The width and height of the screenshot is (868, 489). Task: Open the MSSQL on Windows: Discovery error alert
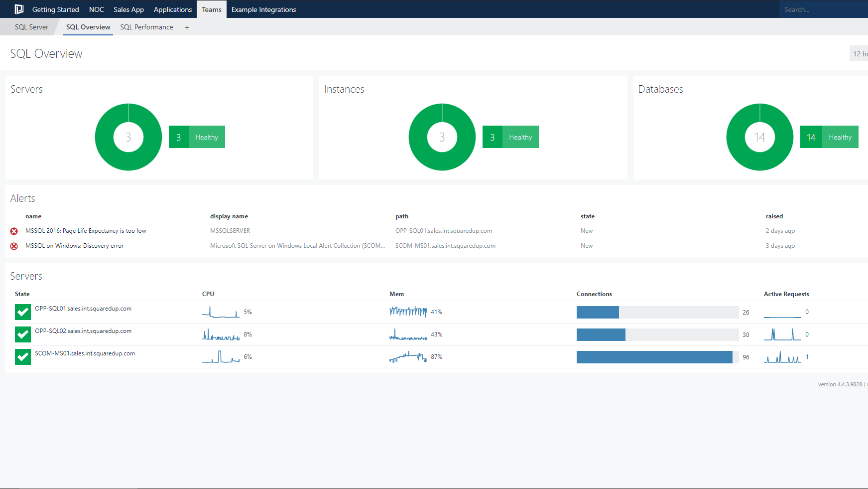[75, 246]
